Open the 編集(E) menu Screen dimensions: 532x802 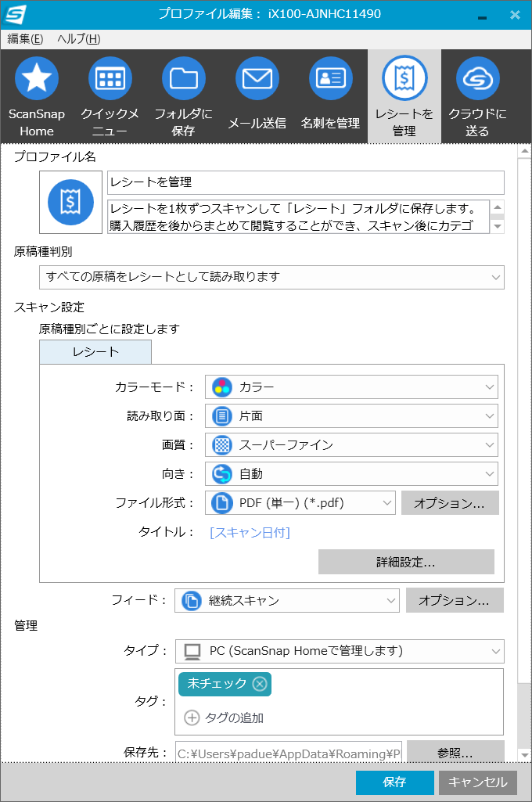click(x=26, y=39)
